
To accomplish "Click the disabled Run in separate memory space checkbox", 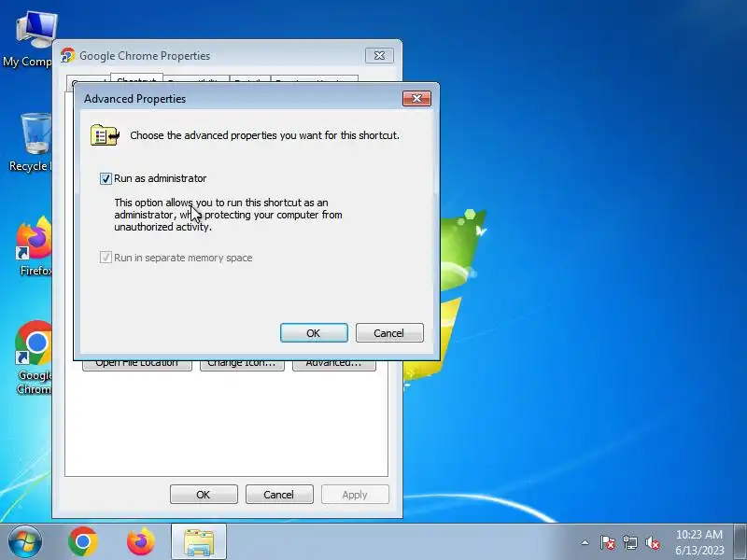I will [x=106, y=258].
